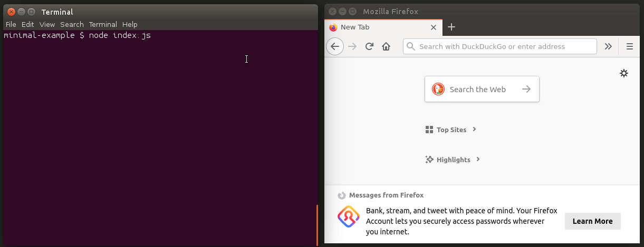This screenshot has height=247, width=644.
Task: Open the Search menu in Terminal
Action: click(x=72, y=24)
